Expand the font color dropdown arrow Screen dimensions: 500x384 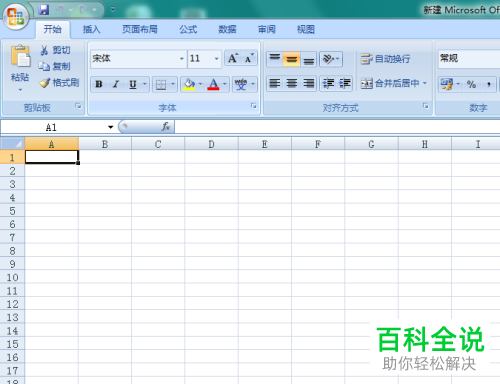coord(225,84)
